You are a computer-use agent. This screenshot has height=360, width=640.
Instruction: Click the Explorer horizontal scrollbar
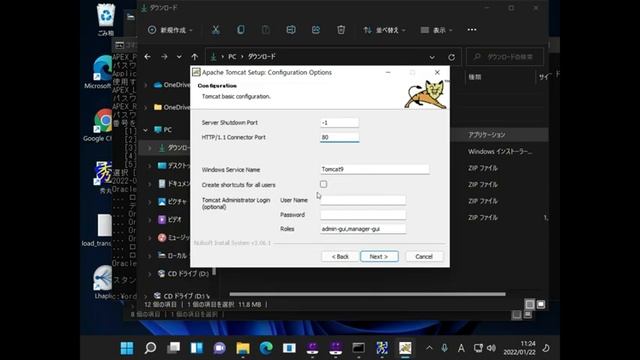[367, 294]
